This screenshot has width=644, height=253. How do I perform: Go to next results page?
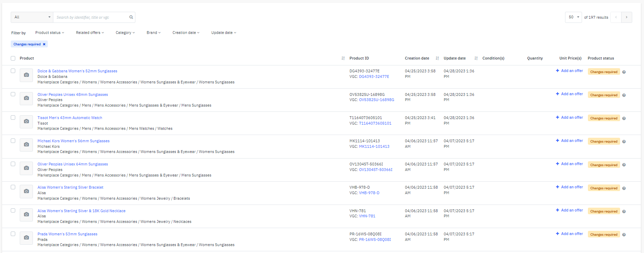627,17
